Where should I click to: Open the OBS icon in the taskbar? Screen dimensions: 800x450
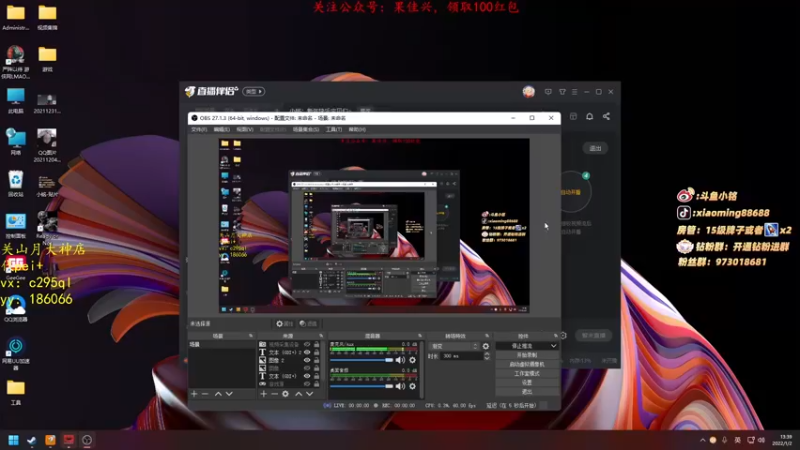[87, 440]
